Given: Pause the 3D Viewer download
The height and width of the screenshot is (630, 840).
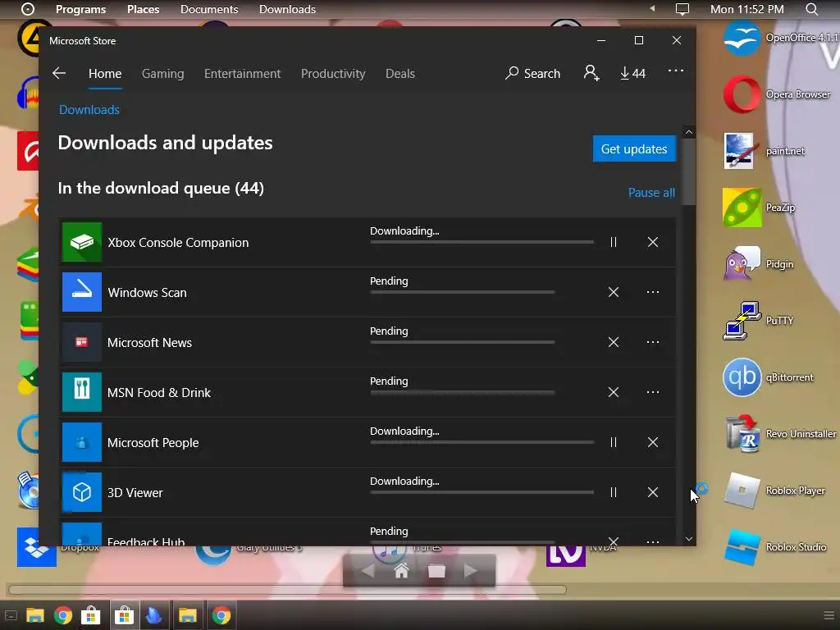Looking at the screenshot, I should [x=614, y=492].
